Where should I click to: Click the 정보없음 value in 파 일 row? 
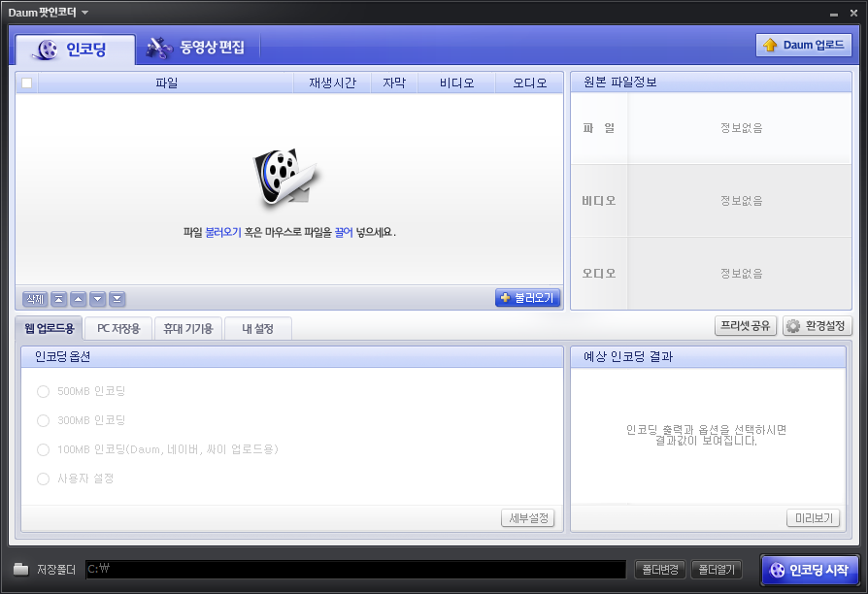coord(741,128)
